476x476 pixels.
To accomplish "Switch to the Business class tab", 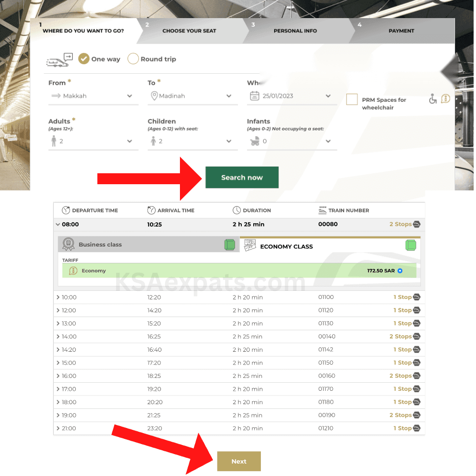I will click(x=149, y=244).
